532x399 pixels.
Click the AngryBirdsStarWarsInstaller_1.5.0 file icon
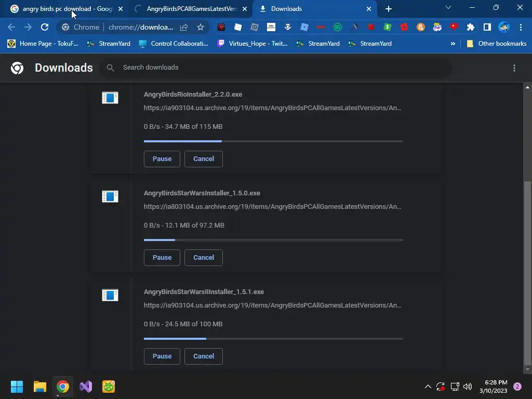(x=110, y=196)
